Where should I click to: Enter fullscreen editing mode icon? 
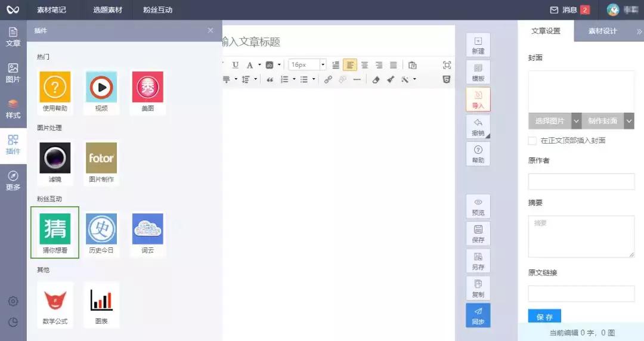tap(447, 65)
